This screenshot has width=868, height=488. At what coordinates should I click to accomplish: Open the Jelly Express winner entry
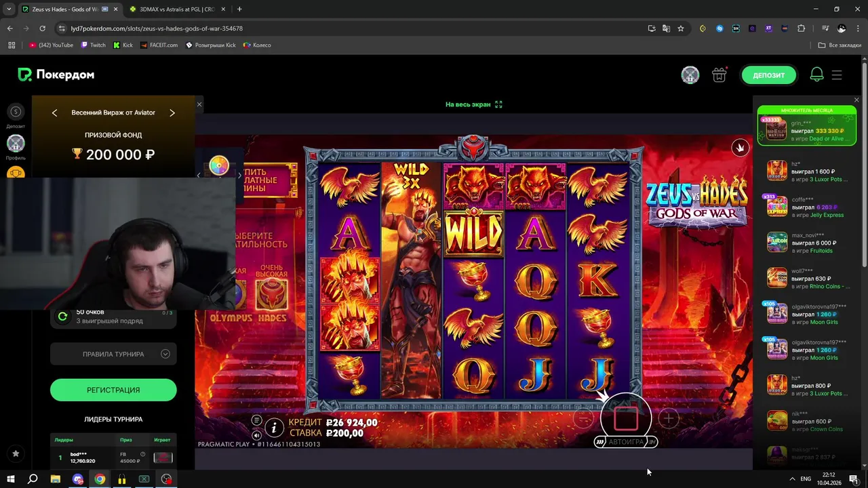[x=807, y=207]
